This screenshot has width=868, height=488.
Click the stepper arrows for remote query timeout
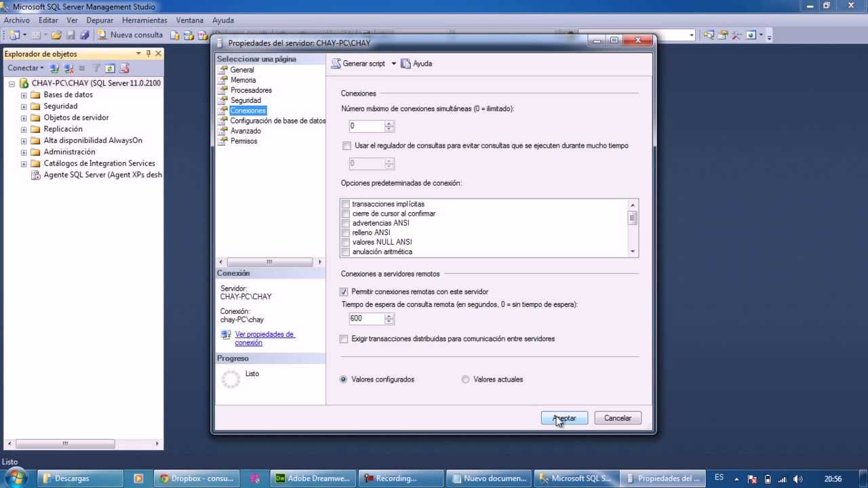click(x=389, y=319)
